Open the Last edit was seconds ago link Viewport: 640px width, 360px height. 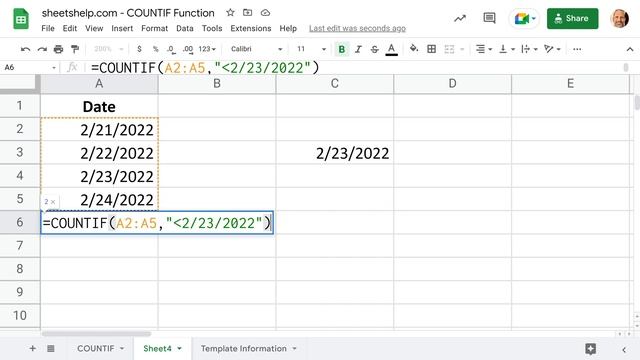tap(357, 28)
